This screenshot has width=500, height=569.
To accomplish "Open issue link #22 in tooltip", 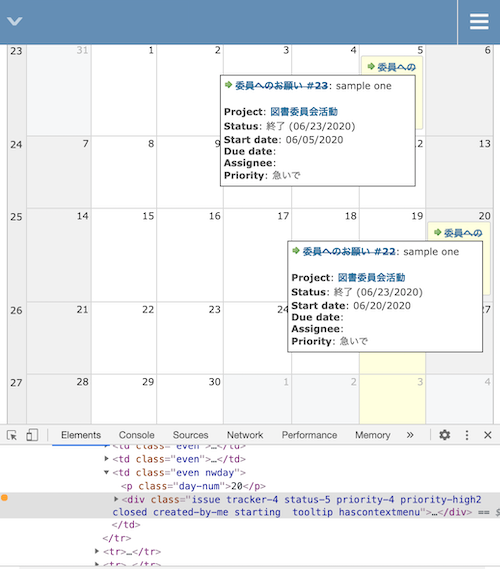I will click(x=349, y=251).
